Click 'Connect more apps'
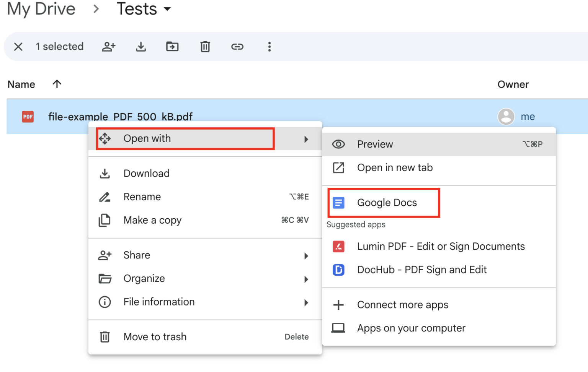Screen dimensions: 588x372 pyautogui.click(x=402, y=305)
